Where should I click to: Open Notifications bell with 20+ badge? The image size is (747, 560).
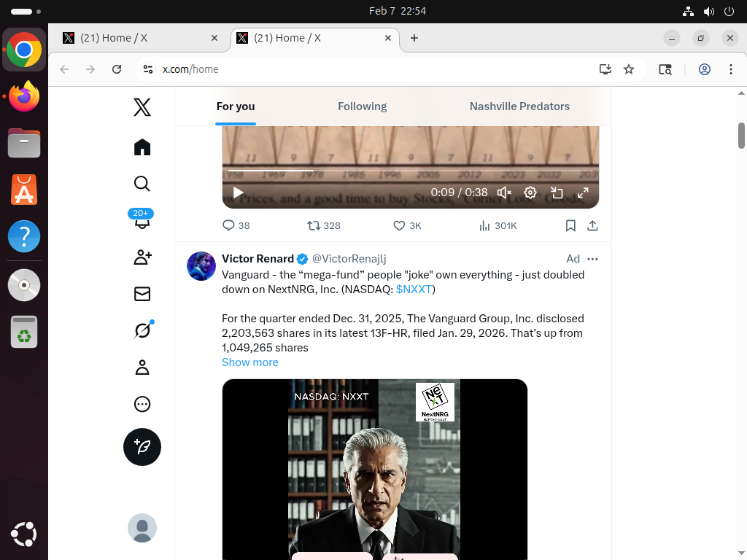pyautogui.click(x=142, y=219)
